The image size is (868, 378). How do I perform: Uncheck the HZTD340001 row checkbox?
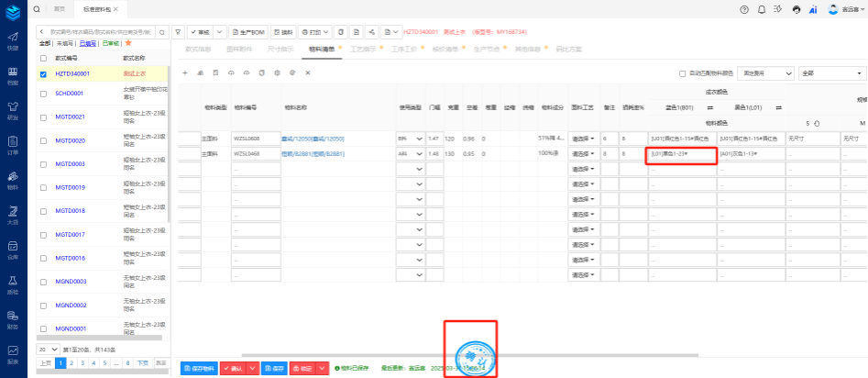pyautogui.click(x=43, y=73)
